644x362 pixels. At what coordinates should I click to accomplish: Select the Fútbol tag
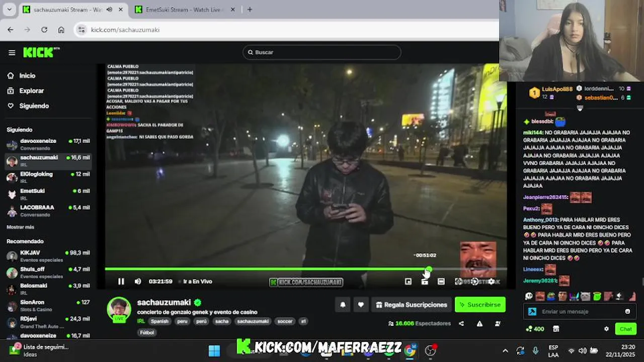click(x=147, y=332)
